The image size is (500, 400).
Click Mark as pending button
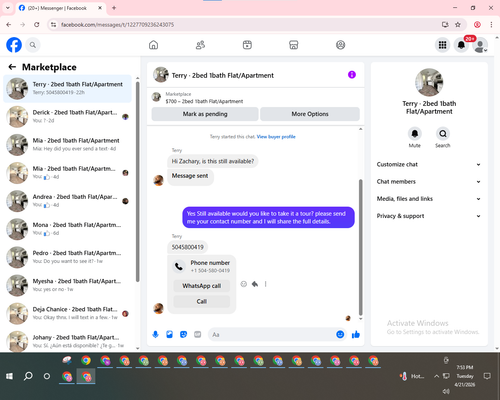point(205,114)
